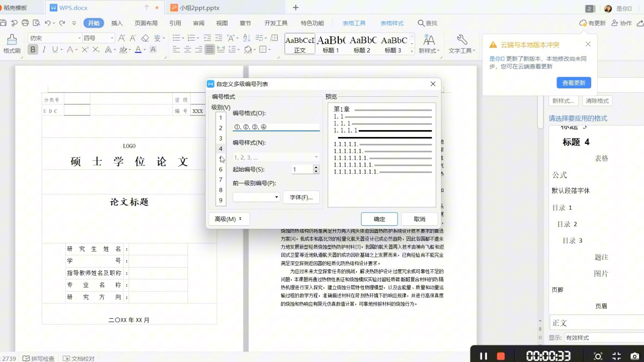Open the Table Tools (表格工具) tab

tap(354, 23)
